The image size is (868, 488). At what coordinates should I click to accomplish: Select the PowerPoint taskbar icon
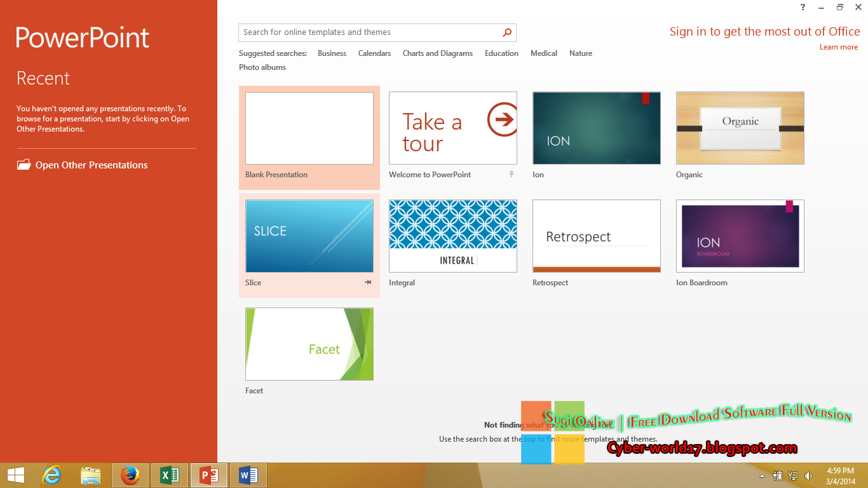tap(209, 475)
